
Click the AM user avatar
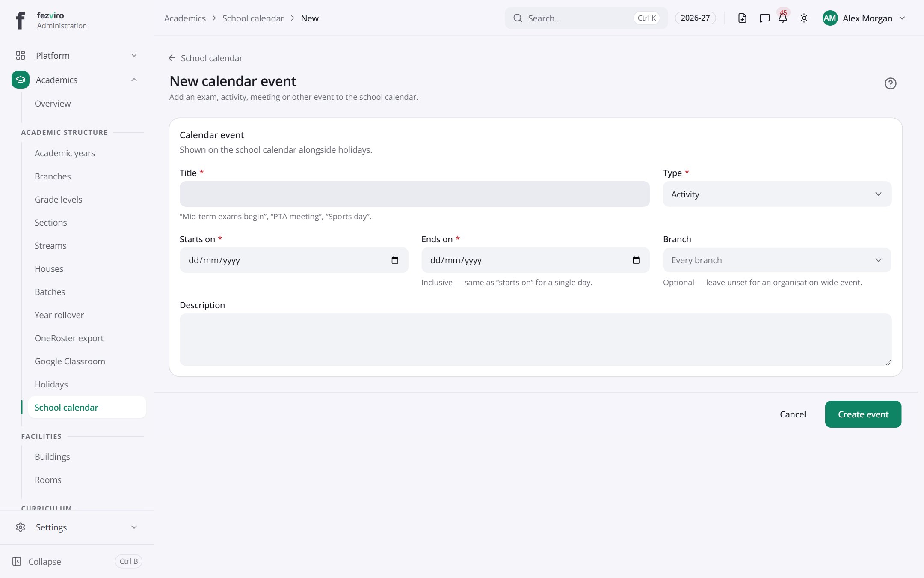tap(830, 18)
